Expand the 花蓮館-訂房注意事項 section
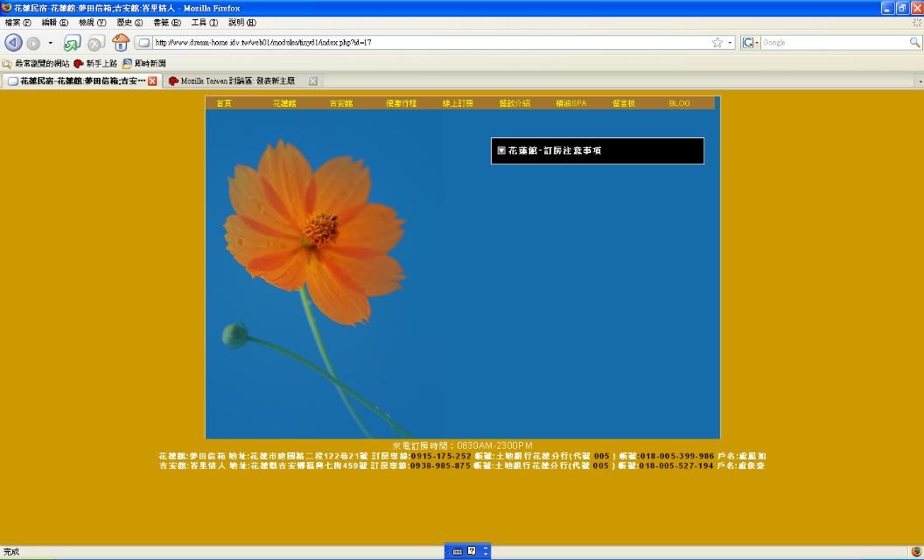 501,150
